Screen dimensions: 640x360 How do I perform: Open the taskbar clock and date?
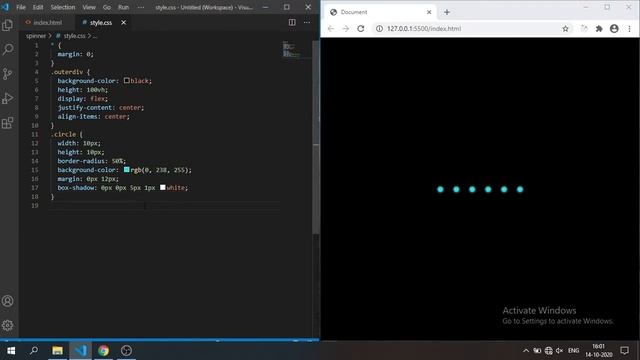[598, 351]
